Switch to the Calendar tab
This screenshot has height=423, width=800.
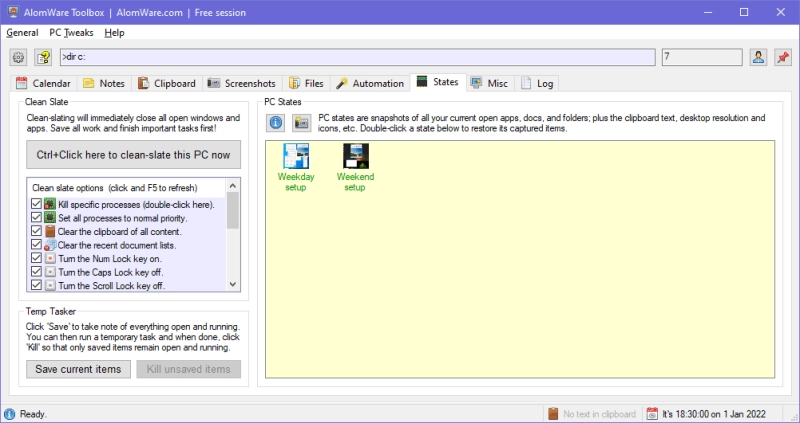pyautogui.click(x=43, y=83)
